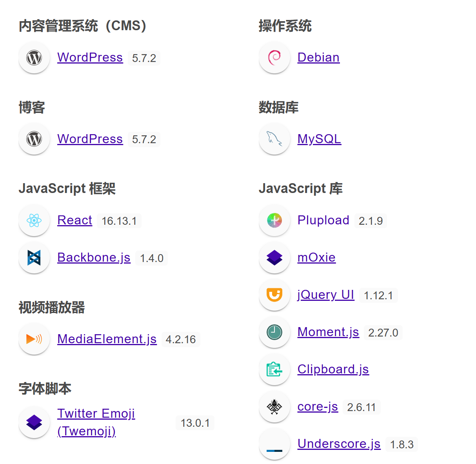
Task: Click the 操作系统 heading
Action: click(x=285, y=26)
